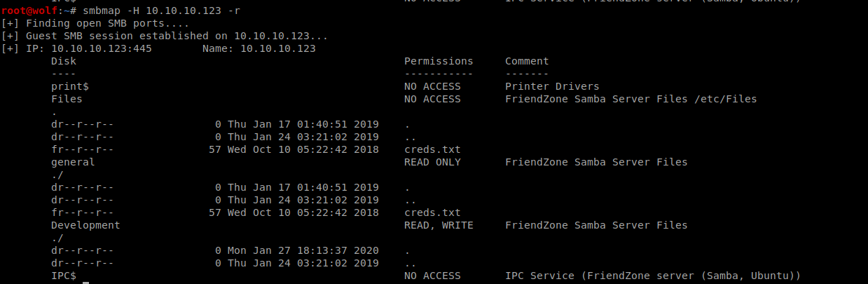Click the Permissions column header

(x=439, y=61)
